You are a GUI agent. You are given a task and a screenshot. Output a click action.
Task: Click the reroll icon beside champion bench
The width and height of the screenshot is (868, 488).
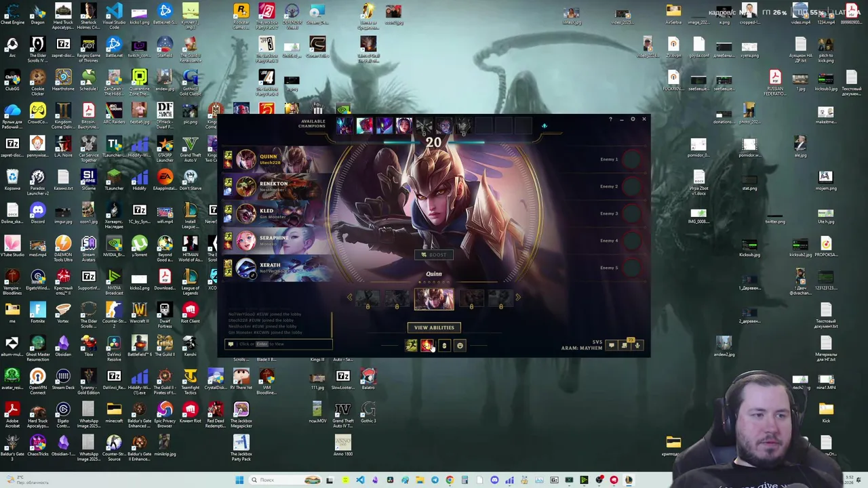pyautogui.click(x=544, y=125)
